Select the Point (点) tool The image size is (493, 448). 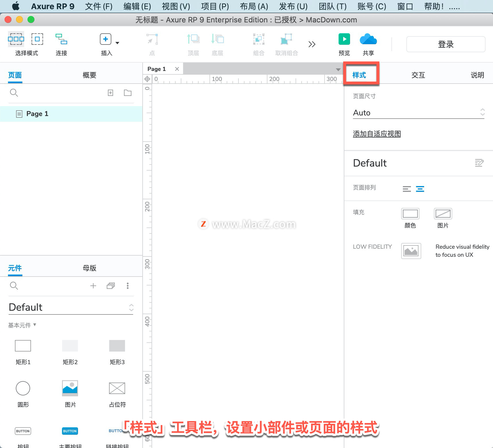coord(152,39)
